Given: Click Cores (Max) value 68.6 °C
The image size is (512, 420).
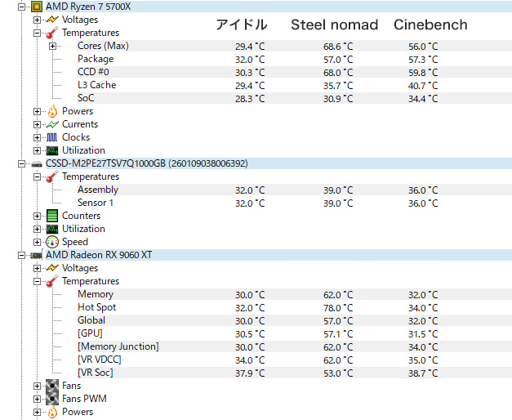Looking at the screenshot, I should pyautogui.click(x=338, y=47).
